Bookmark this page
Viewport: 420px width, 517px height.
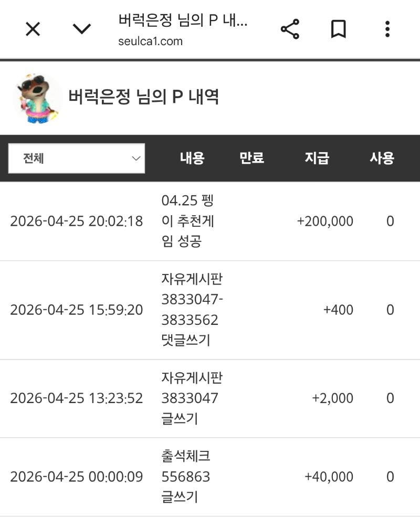point(339,29)
